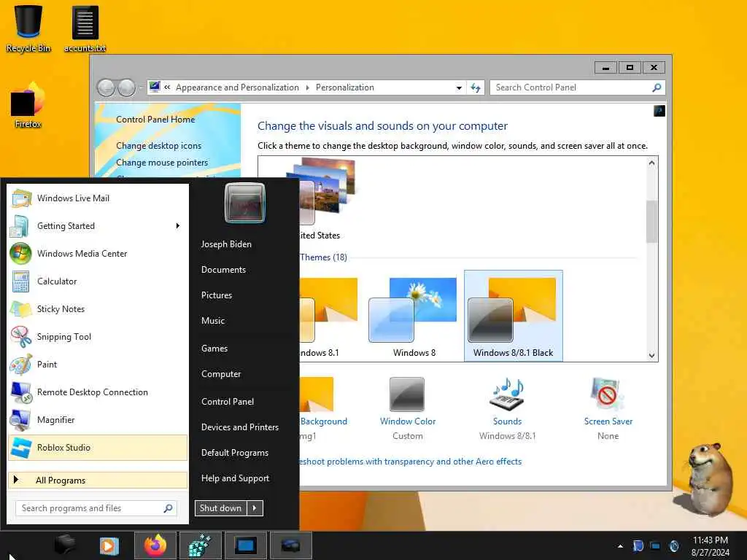Screen dimensions: 747x560
Task: Open Music from the Start menu
Action: tap(213, 321)
